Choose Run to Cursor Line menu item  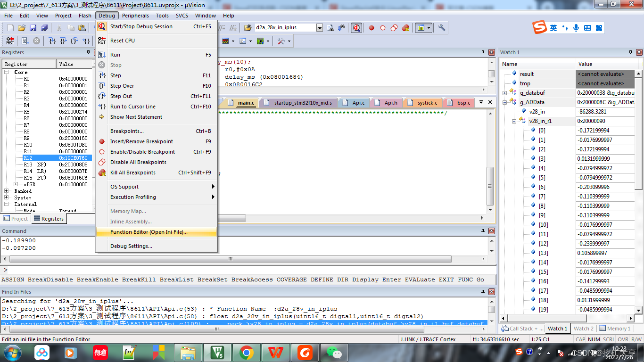(x=157, y=107)
